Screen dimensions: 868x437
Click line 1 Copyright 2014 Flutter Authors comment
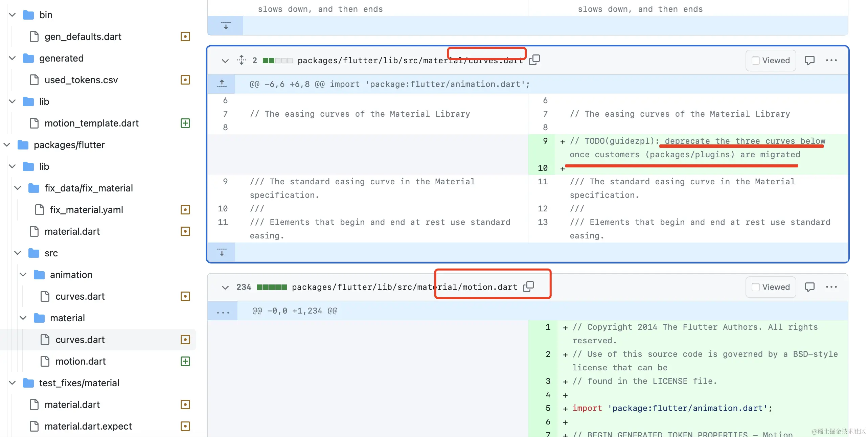tap(695, 334)
